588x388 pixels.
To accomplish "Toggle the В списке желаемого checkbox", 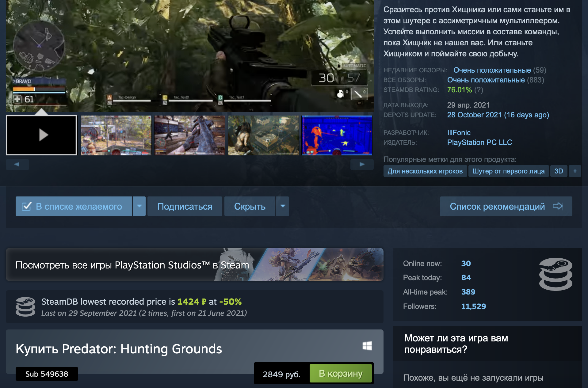I will click(x=27, y=206).
